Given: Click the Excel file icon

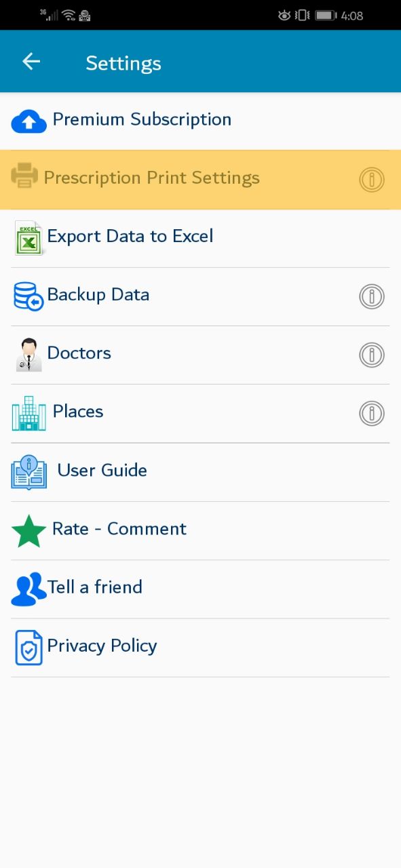Looking at the screenshot, I should (x=29, y=238).
